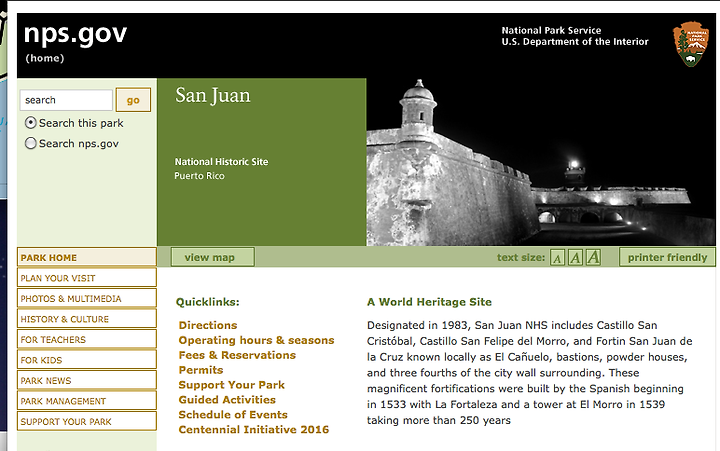Open Schedule of Events quicklink
The image size is (720, 451).
click(233, 415)
